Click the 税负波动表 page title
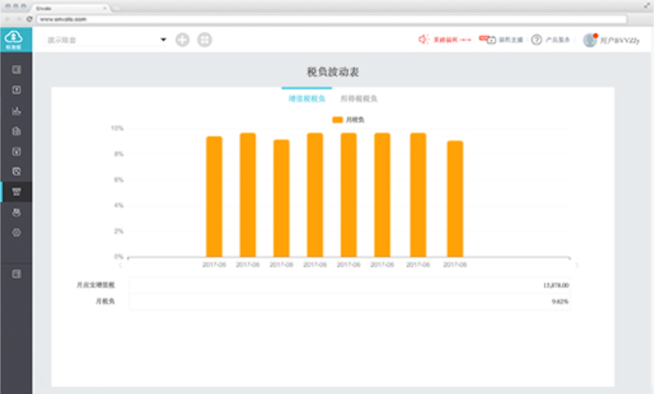654x394 pixels. click(333, 72)
